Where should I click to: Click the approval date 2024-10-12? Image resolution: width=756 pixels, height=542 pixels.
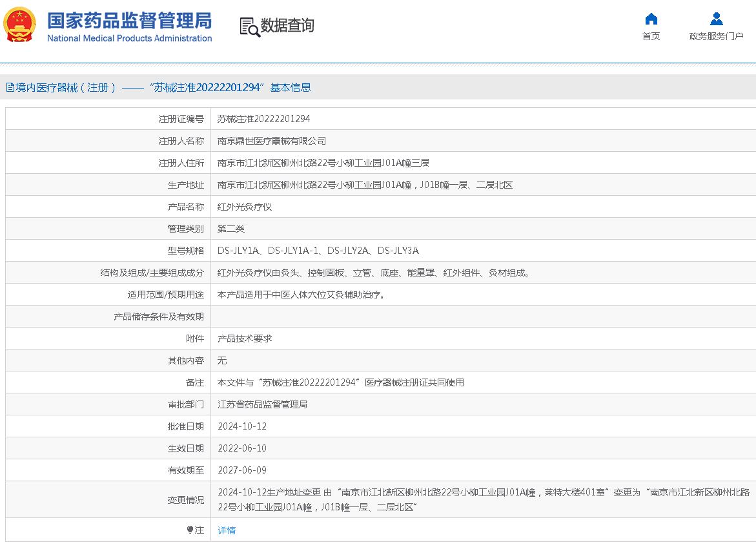coord(241,426)
